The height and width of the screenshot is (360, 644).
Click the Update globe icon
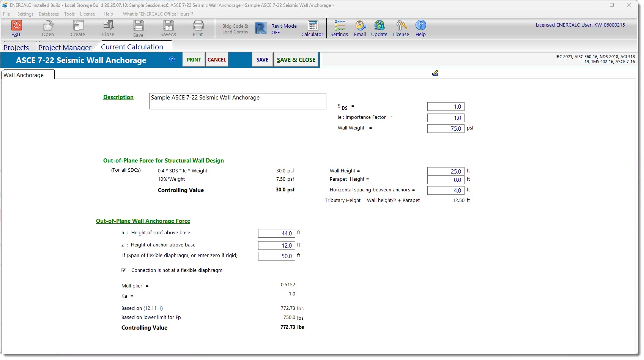pyautogui.click(x=379, y=25)
